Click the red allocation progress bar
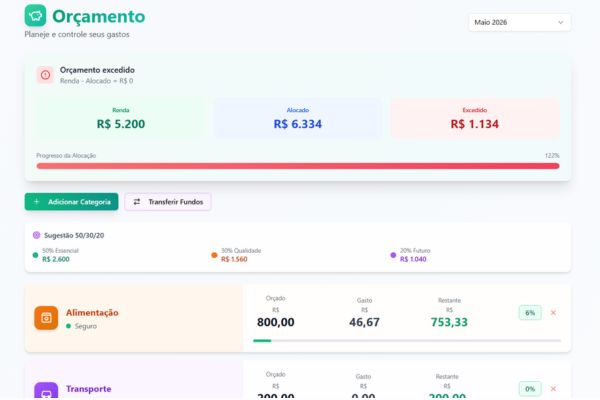Viewport: 600px width, 400px height. (x=298, y=166)
